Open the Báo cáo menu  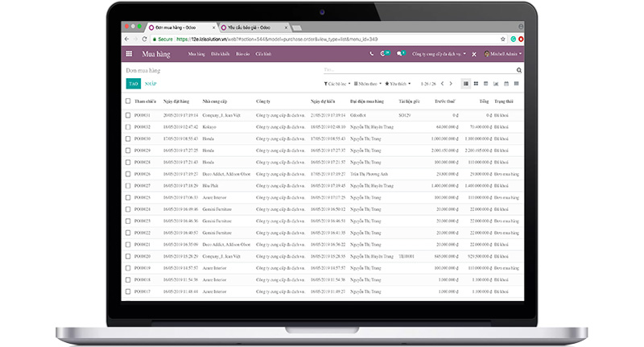point(243,54)
